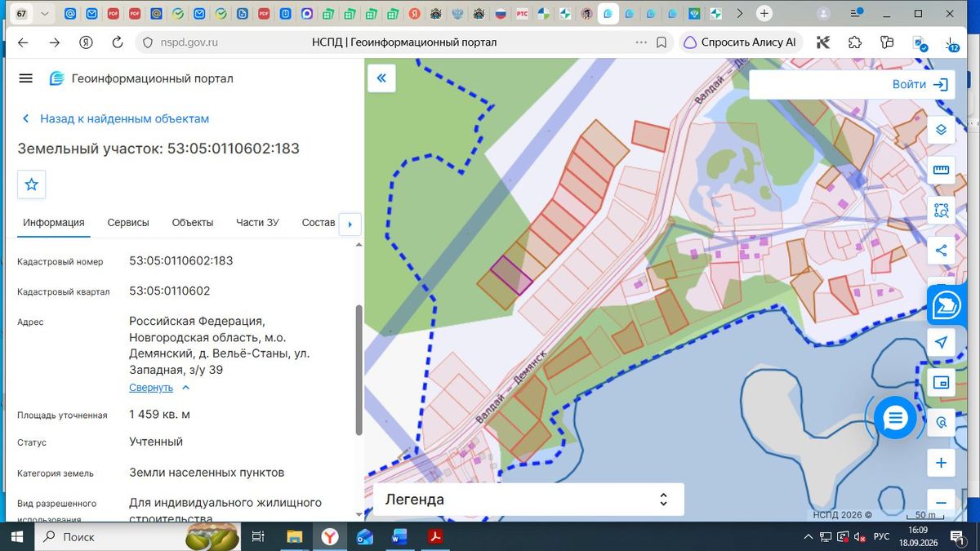Open the tab list dropdown next to 67

44,14
